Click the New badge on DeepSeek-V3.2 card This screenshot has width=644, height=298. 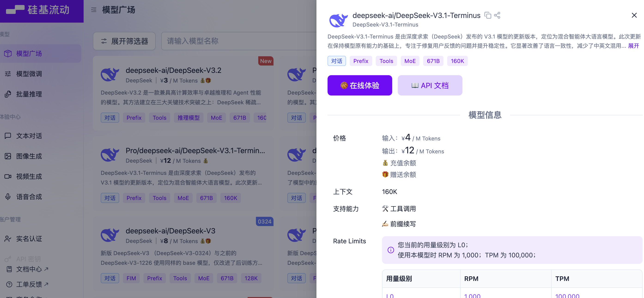point(265,61)
